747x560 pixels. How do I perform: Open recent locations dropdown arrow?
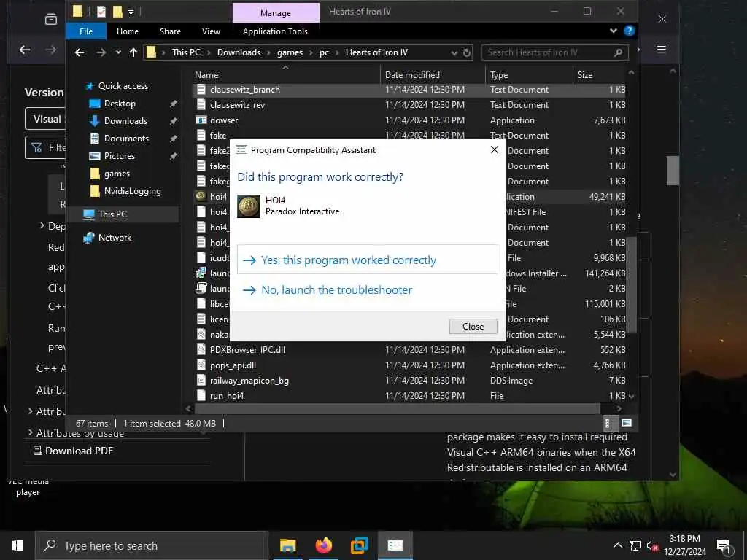(x=118, y=52)
